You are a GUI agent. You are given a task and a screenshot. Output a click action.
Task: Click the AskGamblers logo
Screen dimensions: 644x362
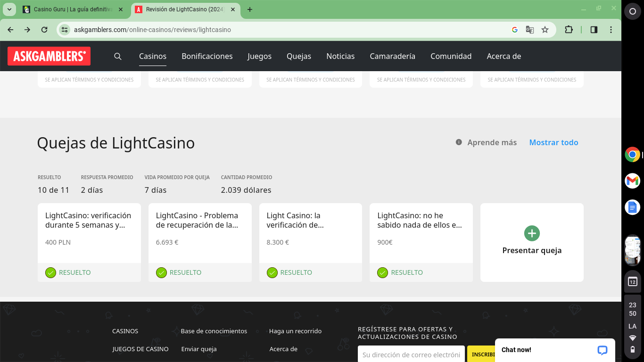[49, 56]
